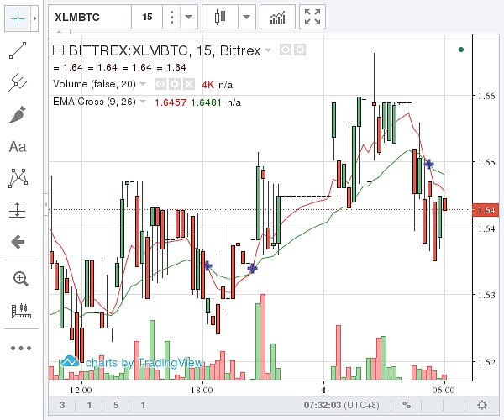Open Volume indicator dropdown arrow
Viewport: 504px width, 420px height.
(143, 84)
